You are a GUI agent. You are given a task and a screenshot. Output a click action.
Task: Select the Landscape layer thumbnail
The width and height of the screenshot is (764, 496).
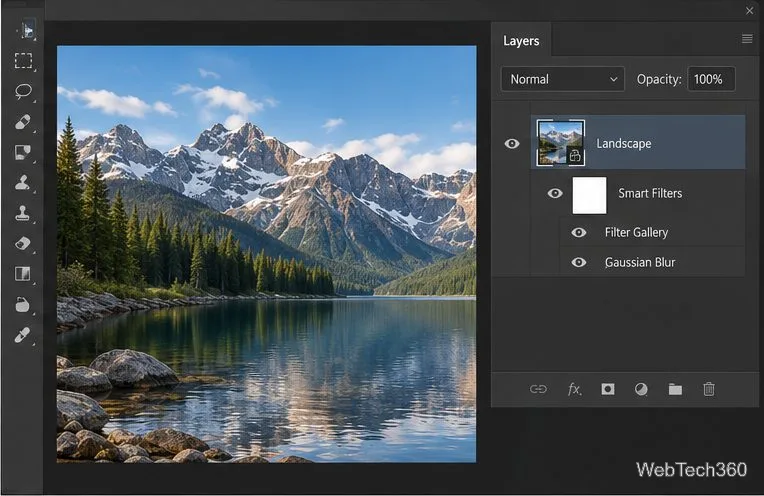coord(561,143)
